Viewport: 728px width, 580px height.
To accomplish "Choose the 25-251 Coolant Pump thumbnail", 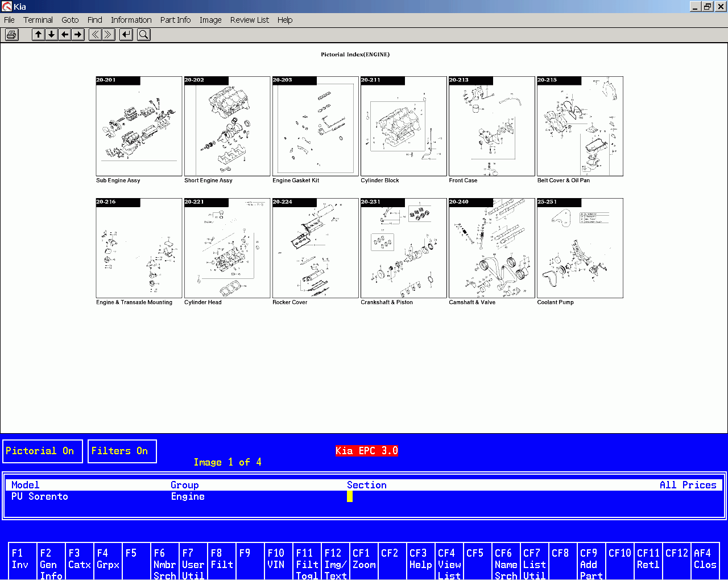I will click(x=580, y=248).
